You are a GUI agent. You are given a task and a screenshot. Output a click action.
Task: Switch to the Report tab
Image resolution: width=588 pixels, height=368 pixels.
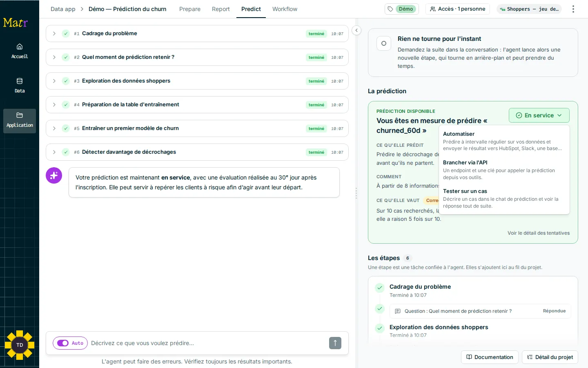click(221, 9)
